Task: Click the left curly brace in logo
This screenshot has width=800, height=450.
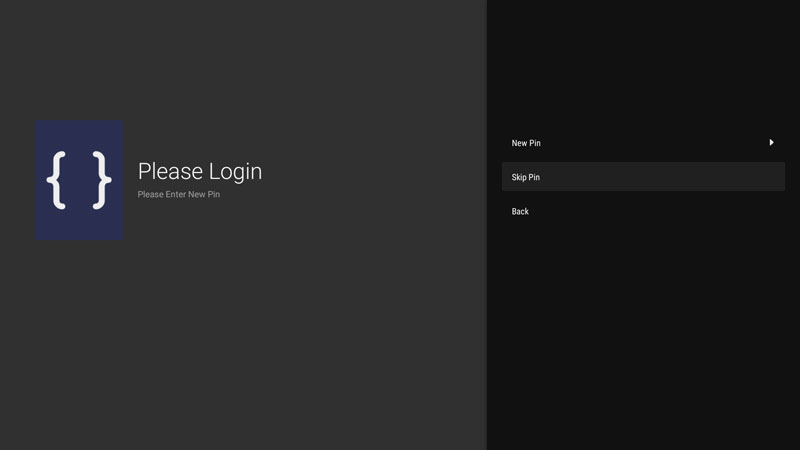Action: (x=57, y=180)
